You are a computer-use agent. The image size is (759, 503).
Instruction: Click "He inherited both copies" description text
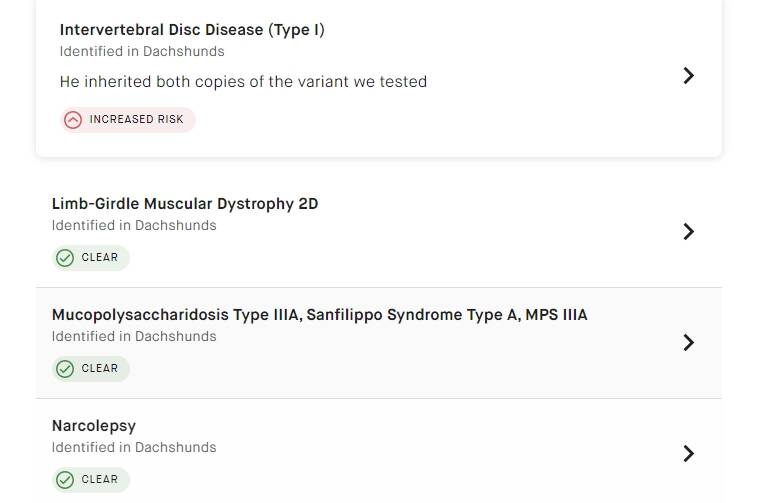click(243, 82)
